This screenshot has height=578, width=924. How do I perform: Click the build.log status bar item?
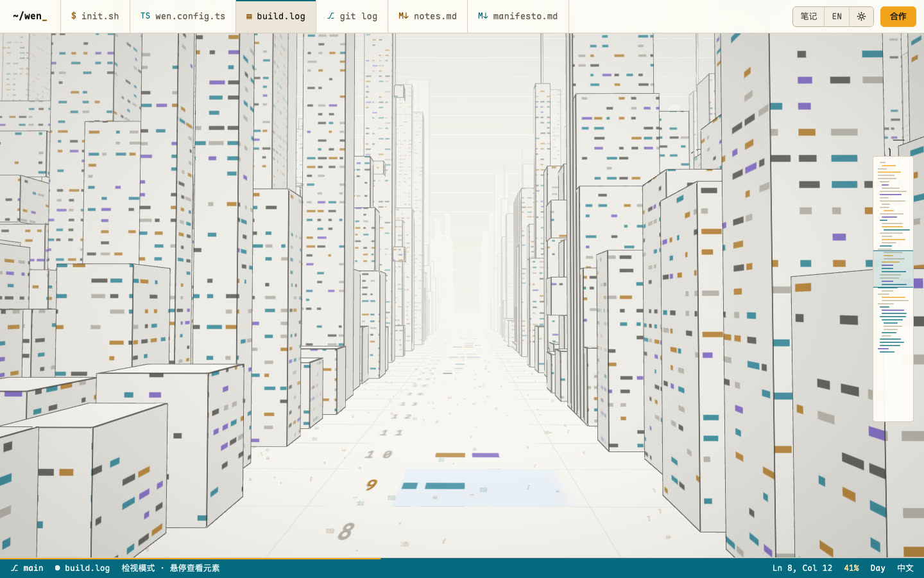coord(82,568)
